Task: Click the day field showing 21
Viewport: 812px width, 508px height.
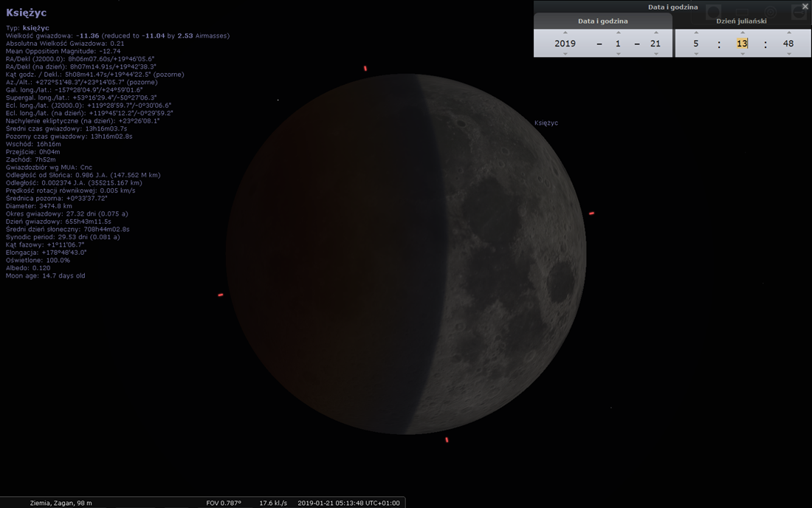Action: click(655, 44)
